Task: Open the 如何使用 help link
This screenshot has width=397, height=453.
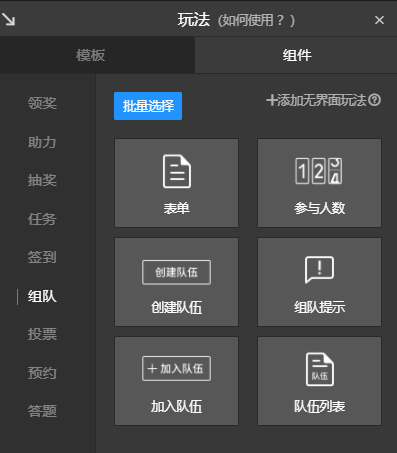Action: click(256, 21)
